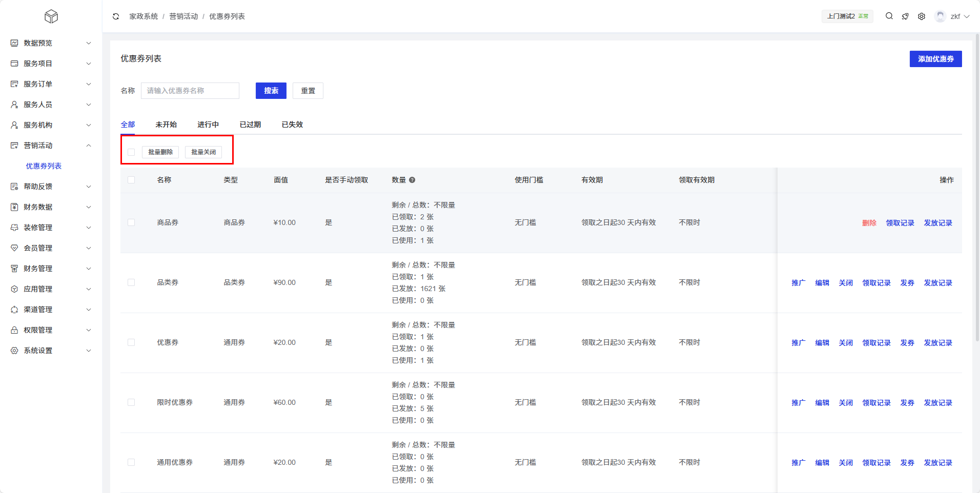This screenshot has width=980, height=493.
Task: Click the rocket icon in top bar
Action: 905,16
